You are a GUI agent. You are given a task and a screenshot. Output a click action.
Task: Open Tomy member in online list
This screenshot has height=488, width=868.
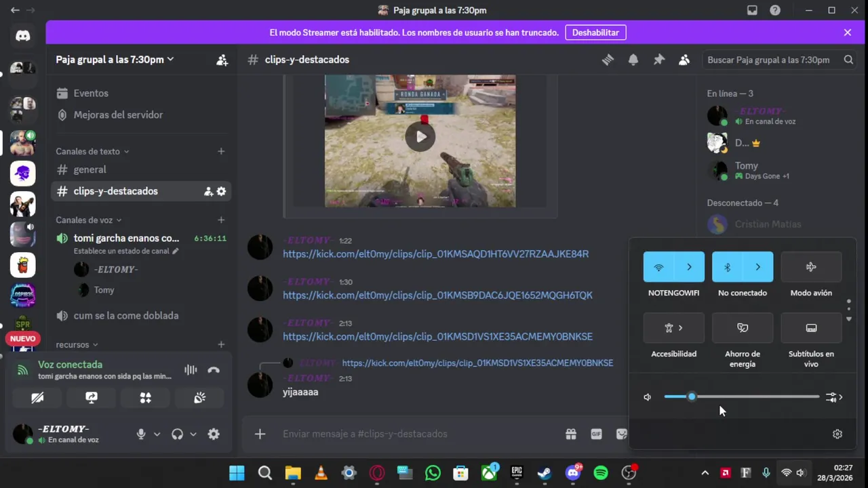(776, 170)
